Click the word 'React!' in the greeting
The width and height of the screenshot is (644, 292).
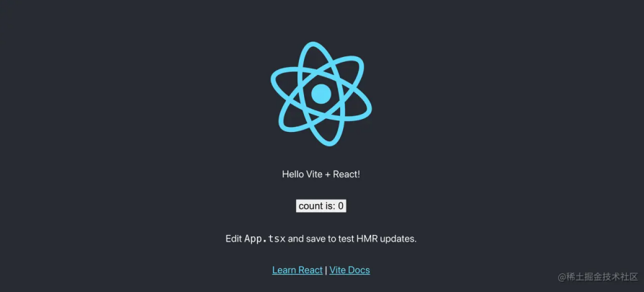347,174
